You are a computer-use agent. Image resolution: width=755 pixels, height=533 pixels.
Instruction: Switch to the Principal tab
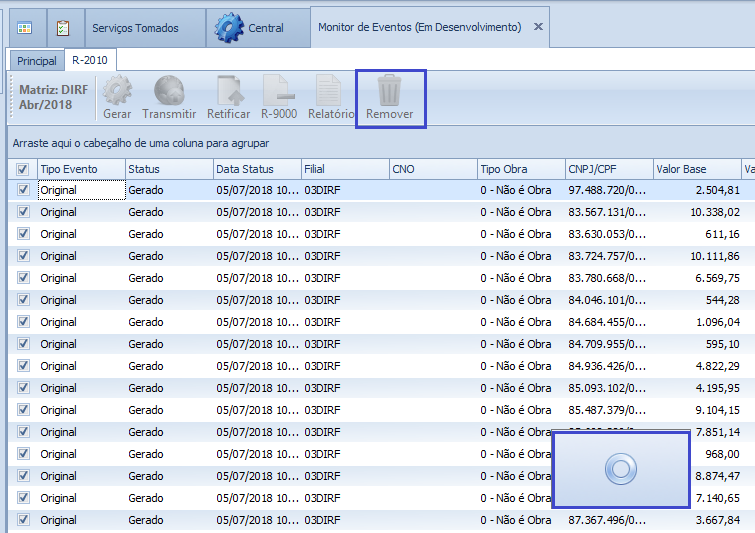(x=37, y=61)
